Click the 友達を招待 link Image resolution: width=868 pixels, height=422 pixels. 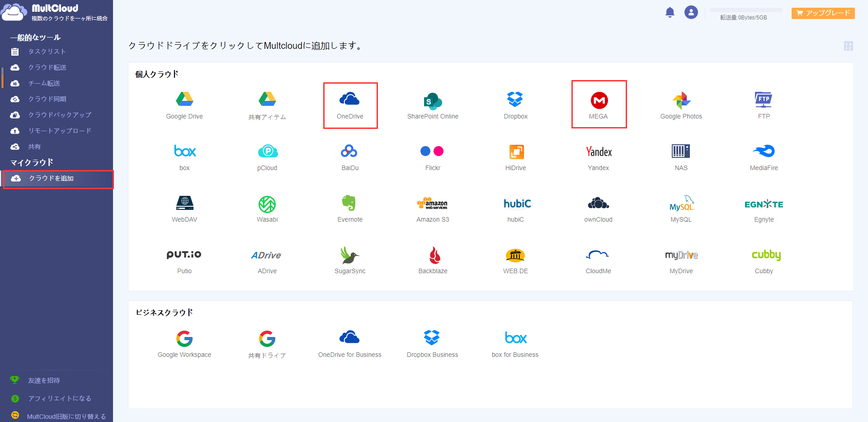pyautogui.click(x=44, y=380)
